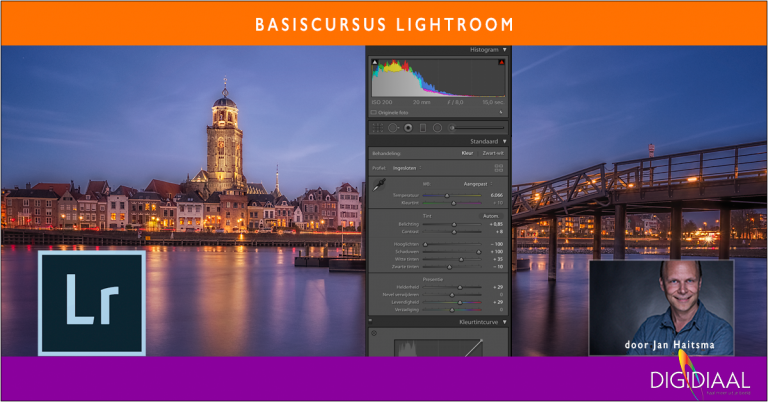Open the WB Aangepast dropdown

(x=478, y=184)
